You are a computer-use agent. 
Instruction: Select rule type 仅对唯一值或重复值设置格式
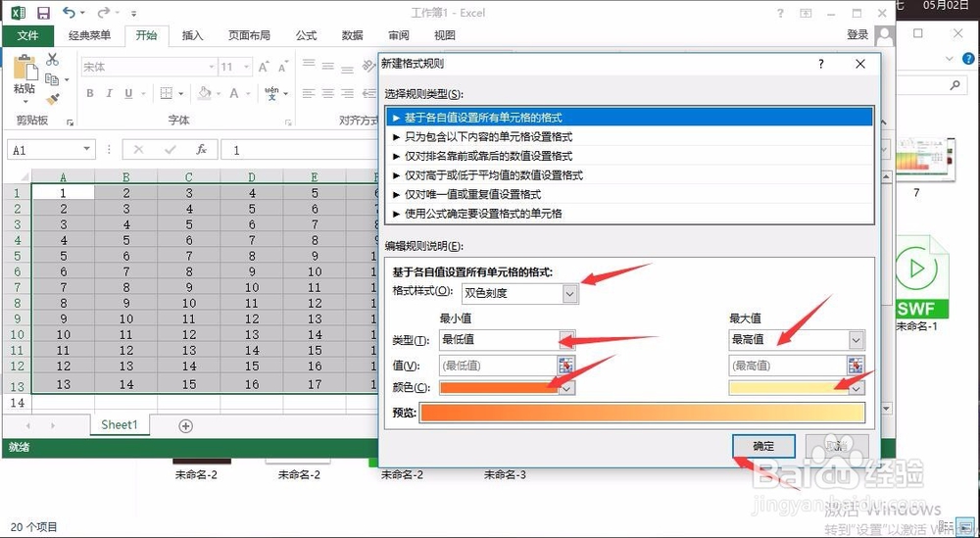coord(629,194)
